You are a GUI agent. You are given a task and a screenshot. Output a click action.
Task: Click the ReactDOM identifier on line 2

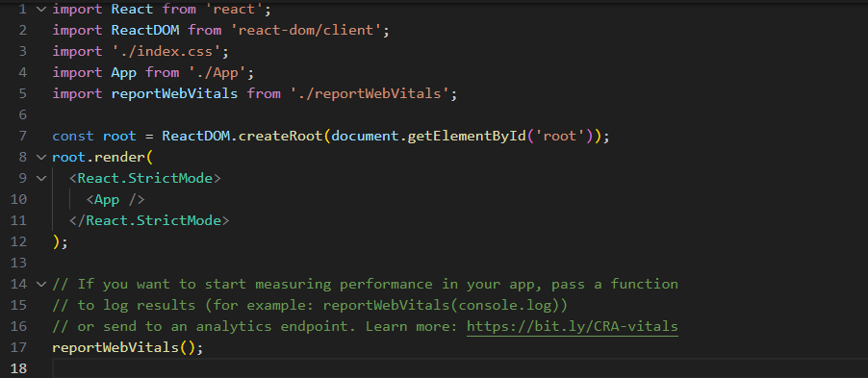[145, 30]
